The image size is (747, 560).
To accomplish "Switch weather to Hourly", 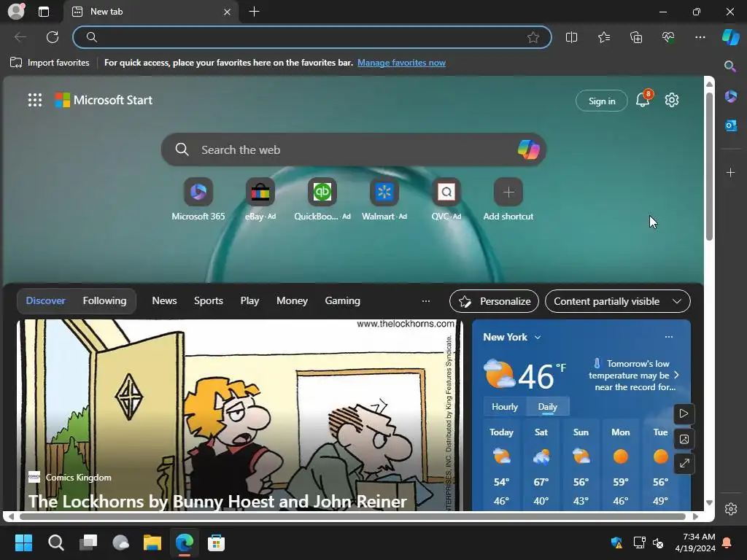I will [505, 407].
